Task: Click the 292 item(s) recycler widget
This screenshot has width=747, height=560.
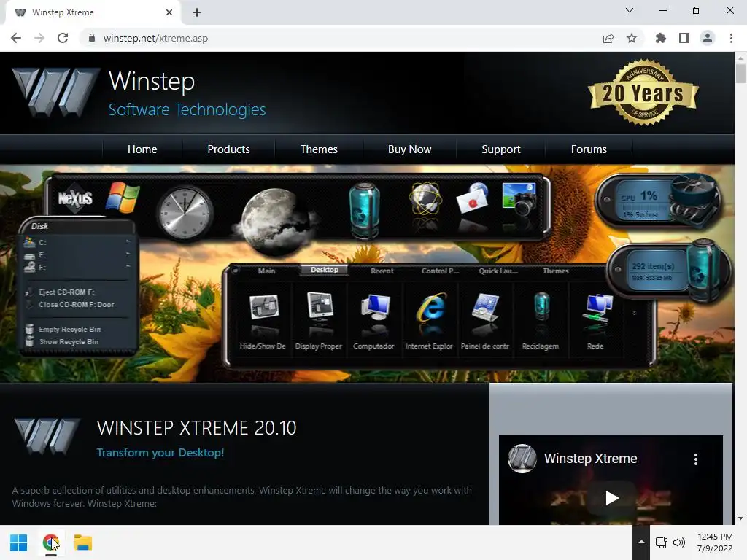Action: click(x=670, y=271)
